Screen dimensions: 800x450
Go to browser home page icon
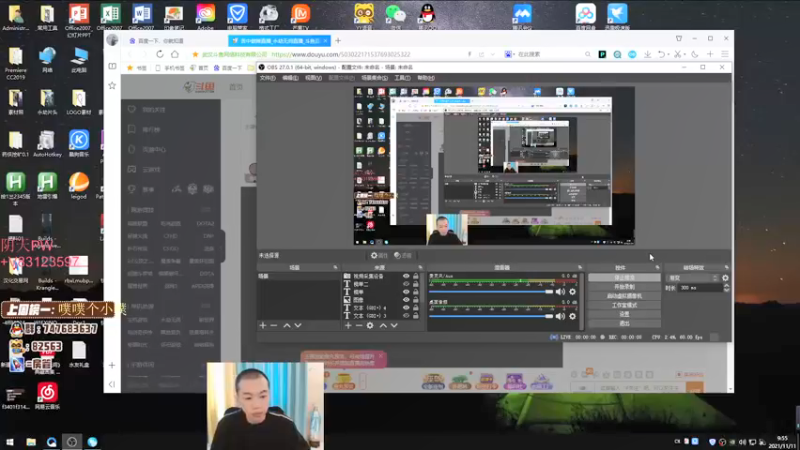(x=175, y=54)
